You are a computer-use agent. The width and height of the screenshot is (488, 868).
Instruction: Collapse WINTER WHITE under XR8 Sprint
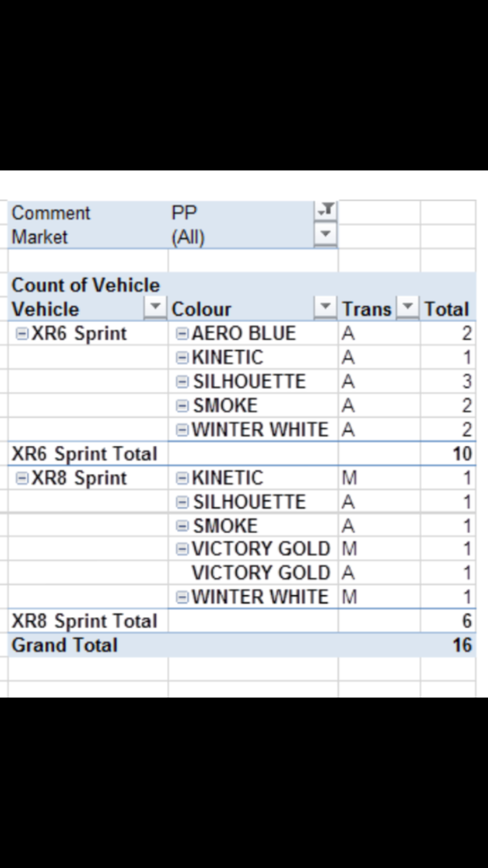click(x=182, y=598)
